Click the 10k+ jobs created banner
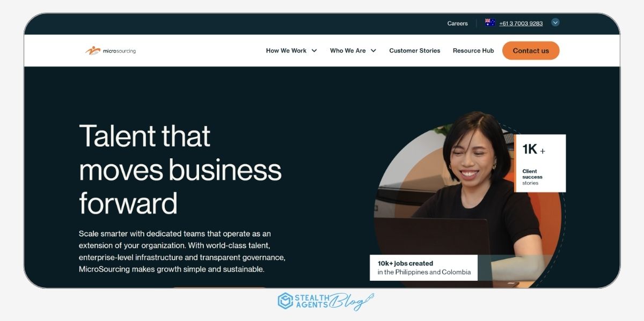 coord(423,267)
